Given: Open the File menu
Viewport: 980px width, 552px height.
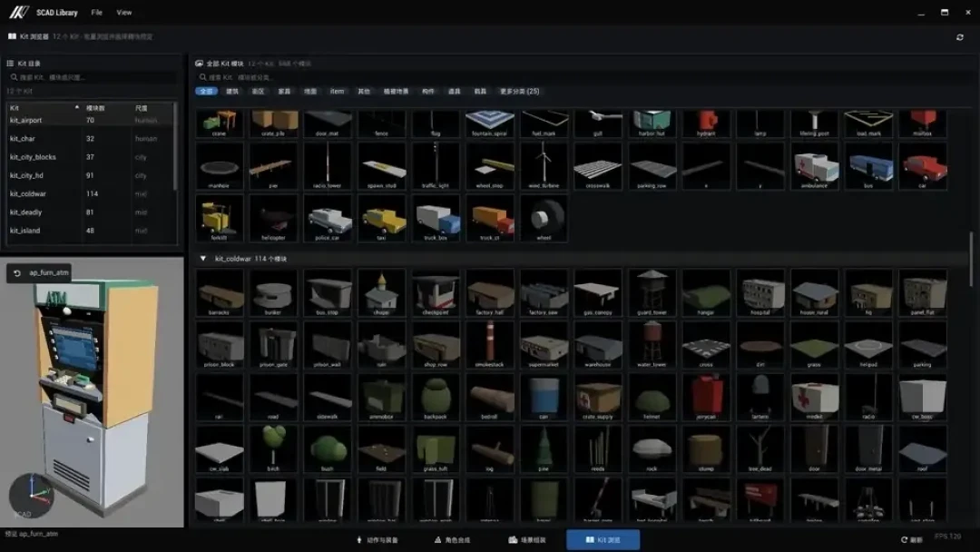Looking at the screenshot, I should pyautogui.click(x=96, y=13).
